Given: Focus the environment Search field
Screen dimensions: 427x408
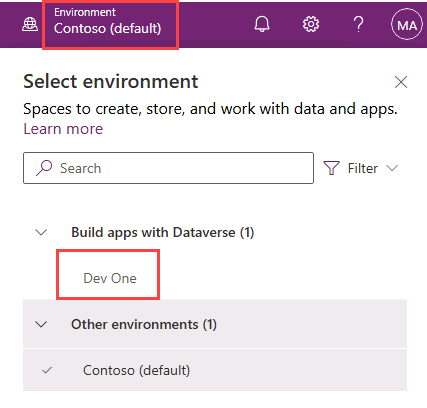Looking at the screenshot, I should tap(168, 168).
